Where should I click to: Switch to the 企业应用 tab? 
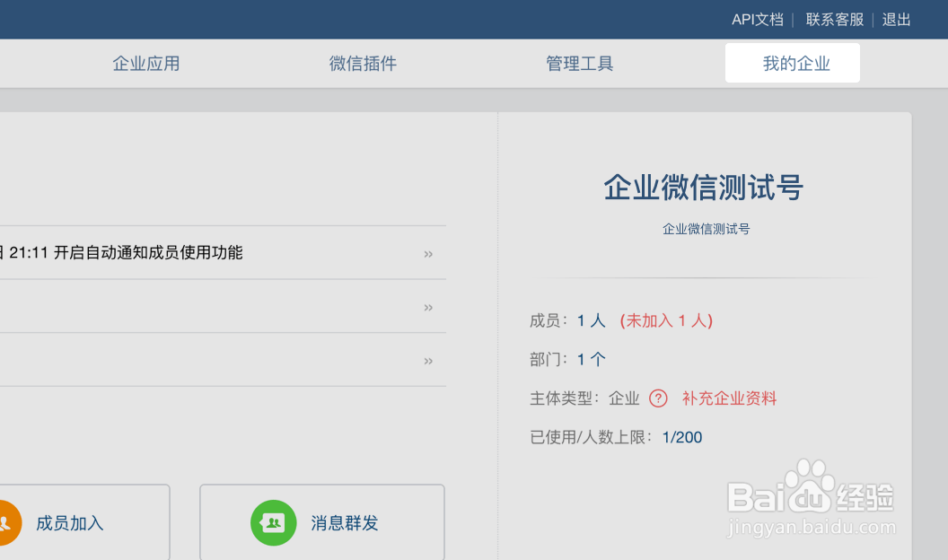(x=145, y=63)
